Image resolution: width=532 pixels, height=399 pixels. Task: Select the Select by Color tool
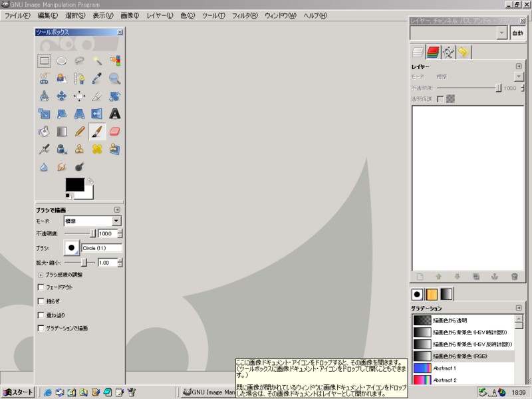pos(114,61)
